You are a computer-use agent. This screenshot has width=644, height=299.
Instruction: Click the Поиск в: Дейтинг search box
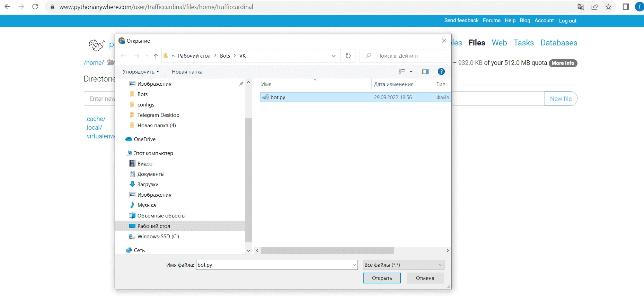click(403, 56)
